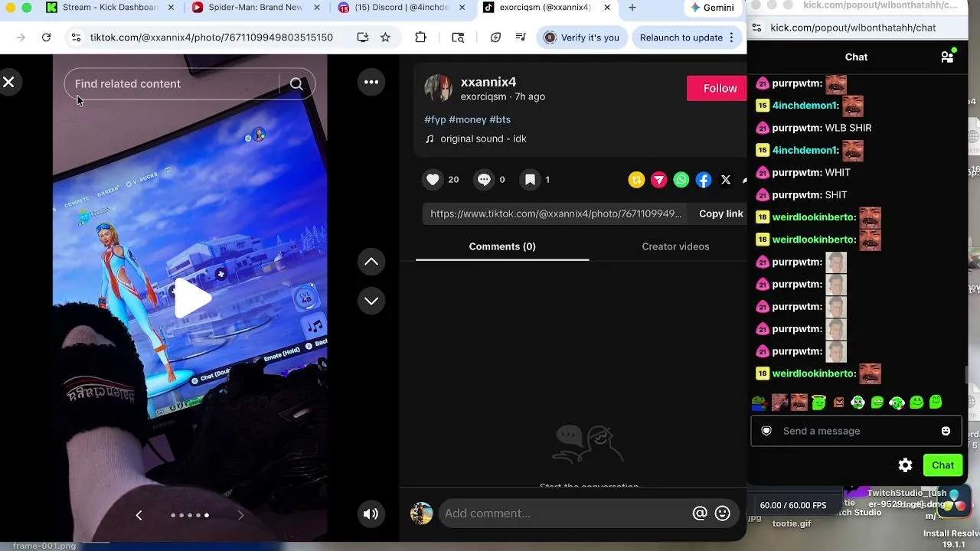
Task: Go to the previous post with up arrow
Action: point(371,262)
